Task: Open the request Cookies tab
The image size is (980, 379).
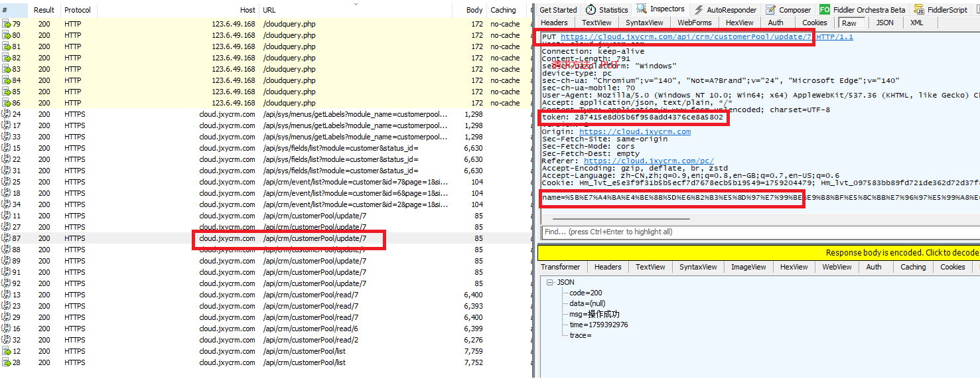Action: point(815,23)
